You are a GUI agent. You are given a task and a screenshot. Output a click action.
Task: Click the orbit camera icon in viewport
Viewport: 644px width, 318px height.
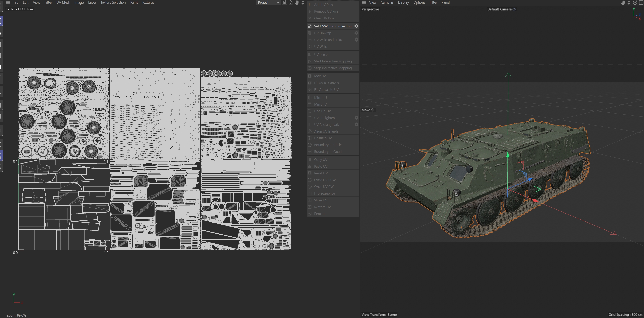point(635,2)
